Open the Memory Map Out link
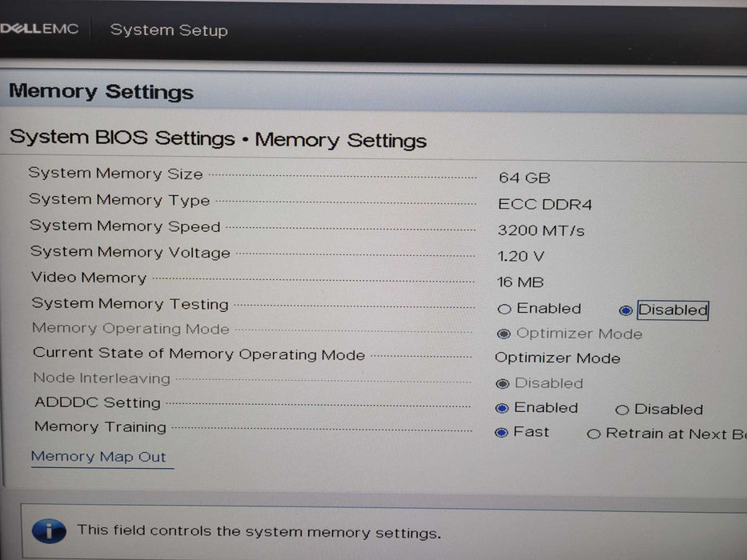This screenshot has width=747, height=560. 101,456
